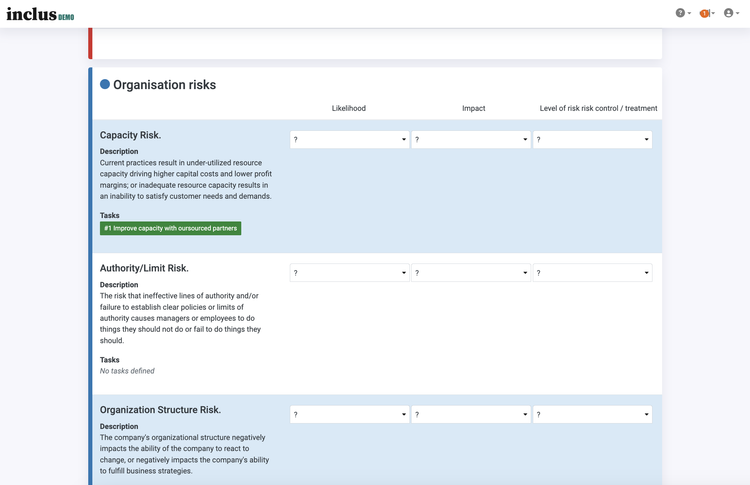Screen dimensions: 750x485
Task: Click task Improve capacity with outsourced partners
Action: 170,228
